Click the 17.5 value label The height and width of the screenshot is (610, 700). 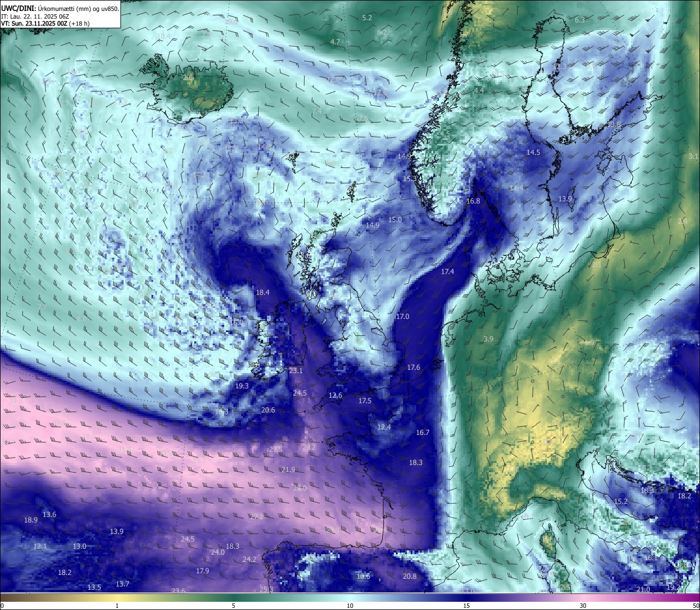[x=365, y=401]
